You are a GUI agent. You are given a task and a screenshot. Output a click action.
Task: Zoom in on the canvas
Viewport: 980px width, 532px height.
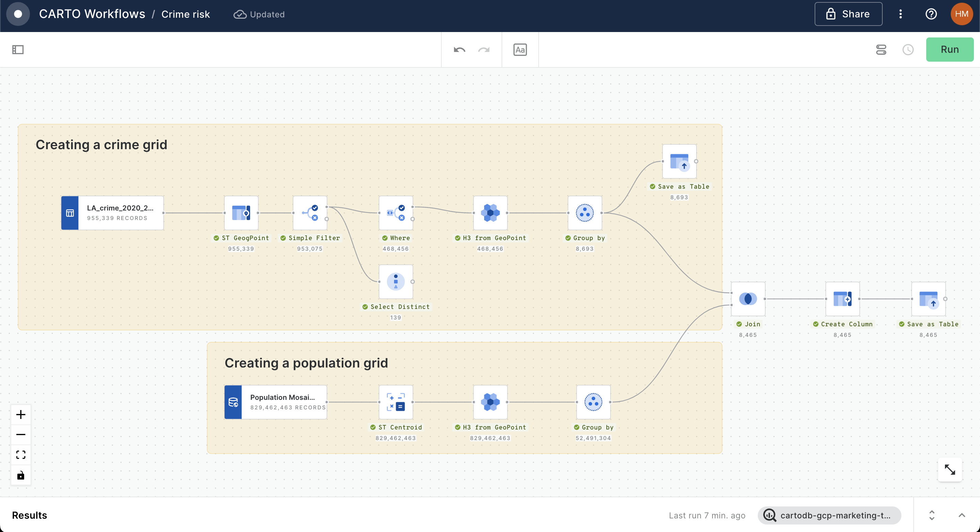pos(21,415)
